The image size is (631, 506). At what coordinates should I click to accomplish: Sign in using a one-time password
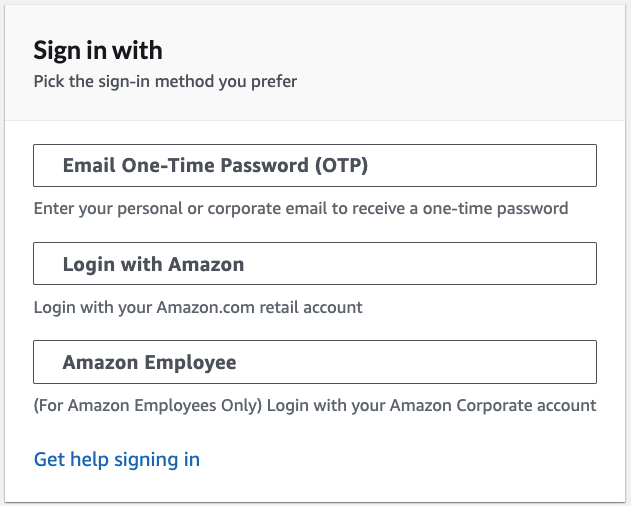(315, 166)
